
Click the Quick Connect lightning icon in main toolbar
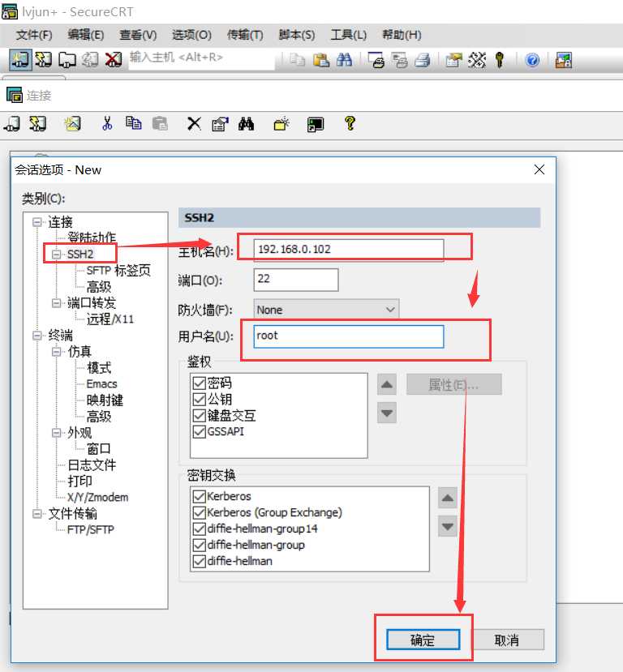[x=43, y=60]
